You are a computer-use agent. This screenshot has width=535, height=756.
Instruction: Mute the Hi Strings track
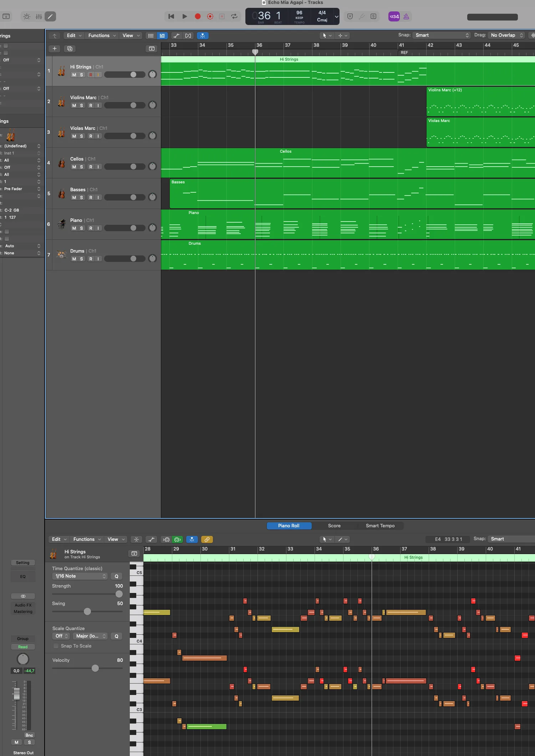[x=74, y=75]
